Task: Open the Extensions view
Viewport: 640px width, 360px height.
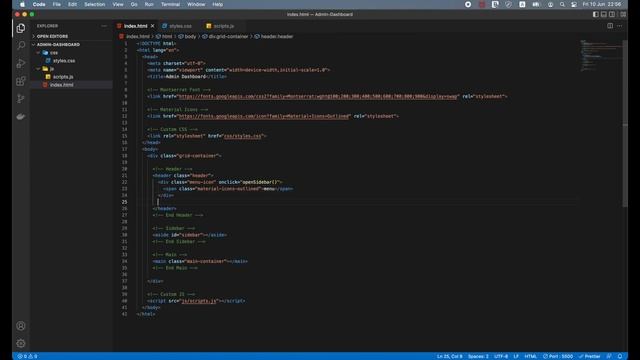Action: pyautogui.click(x=20, y=81)
